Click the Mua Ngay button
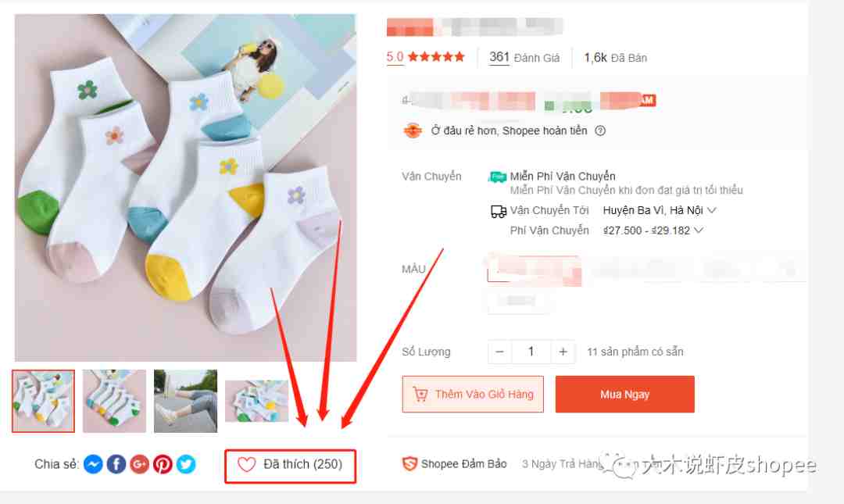This screenshot has width=844, height=504. click(x=625, y=394)
